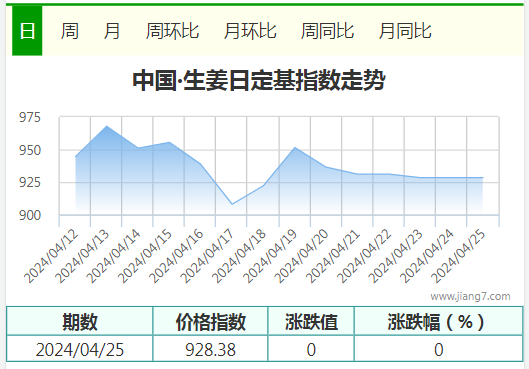Screen dimensions: 529x369
Task: Select the 日 daily tab
Action: tap(27, 31)
